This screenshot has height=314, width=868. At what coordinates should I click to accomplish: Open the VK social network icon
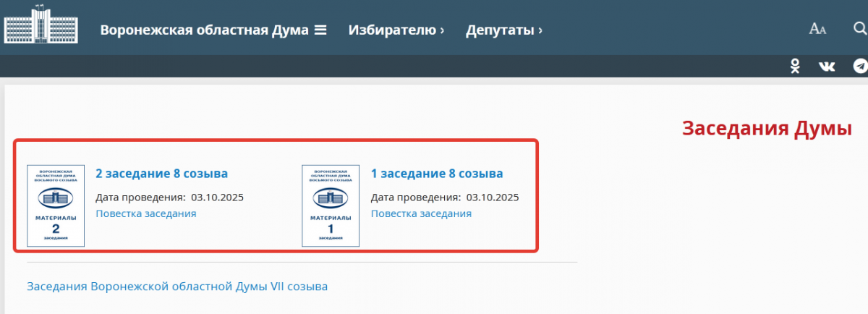[x=827, y=67]
